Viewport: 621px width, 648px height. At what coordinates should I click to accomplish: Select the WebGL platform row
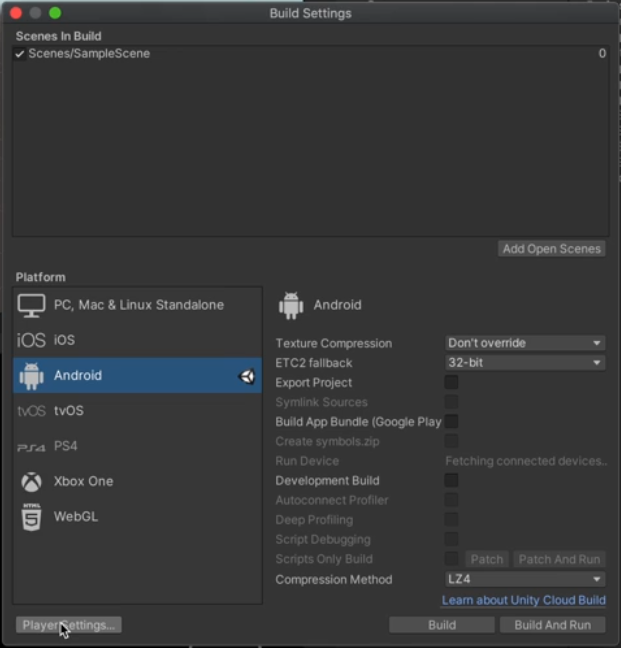point(138,517)
